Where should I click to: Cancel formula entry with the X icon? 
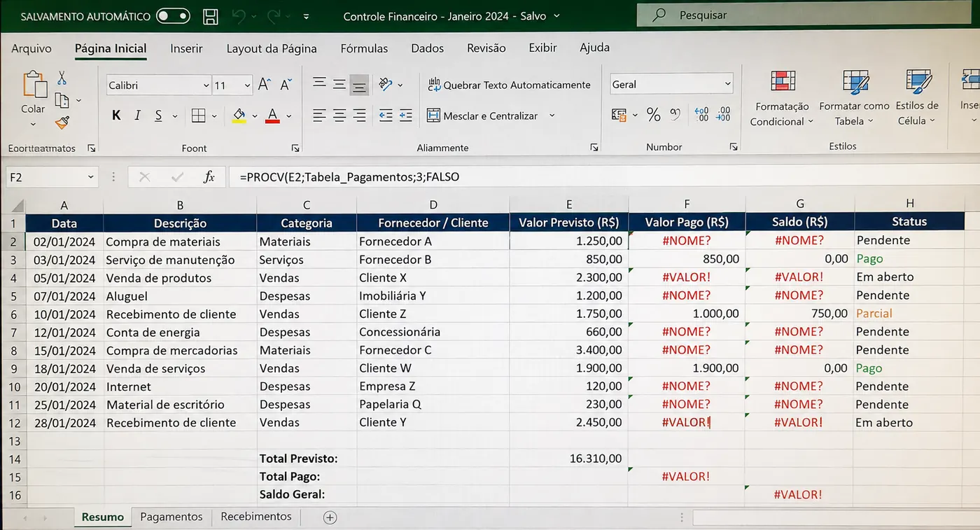coord(144,177)
